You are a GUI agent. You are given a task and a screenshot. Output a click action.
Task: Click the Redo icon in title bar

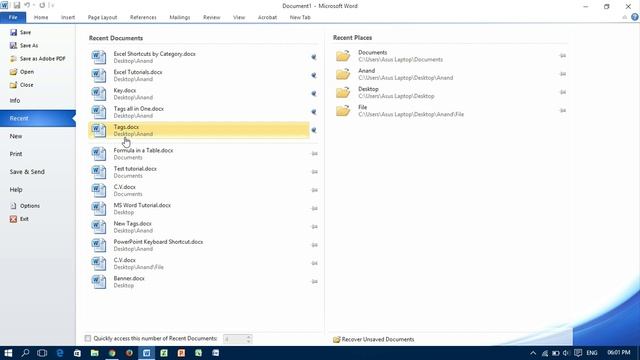pyautogui.click(x=42, y=5)
